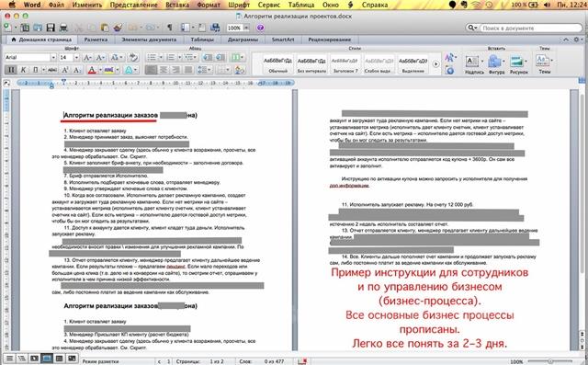Screen dimensions: 588x365
Task: Switch to the Разметка ribbon tab
Action: click(x=96, y=40)
